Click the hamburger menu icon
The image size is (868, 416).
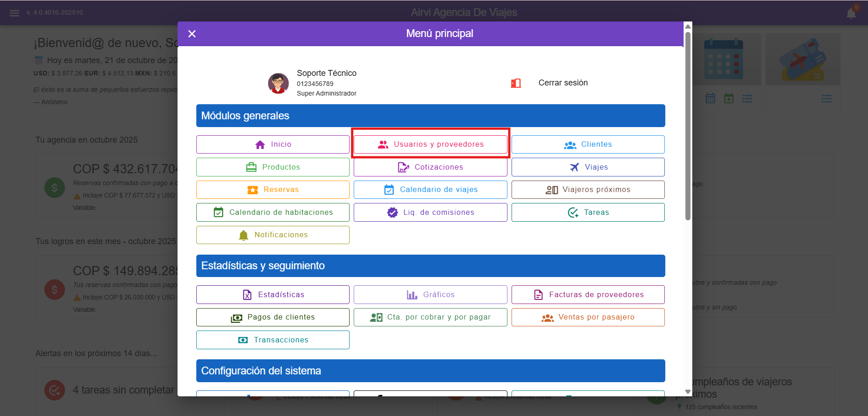14,13
